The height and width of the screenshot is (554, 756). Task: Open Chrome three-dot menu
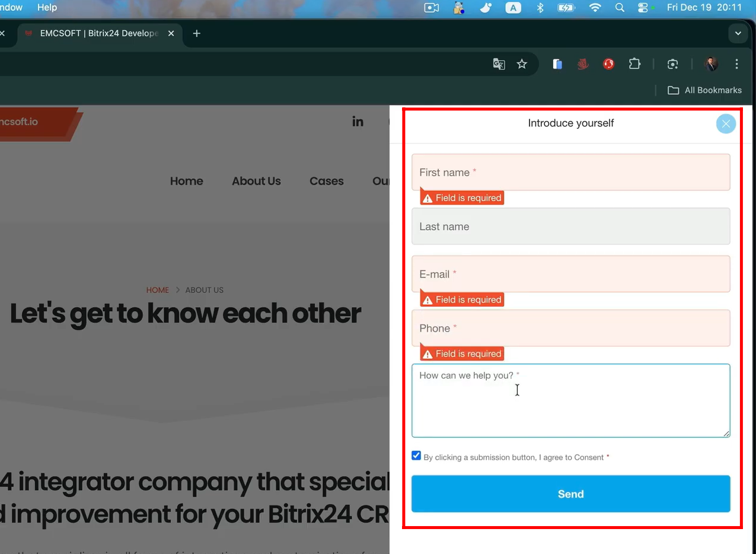[736, 64]
